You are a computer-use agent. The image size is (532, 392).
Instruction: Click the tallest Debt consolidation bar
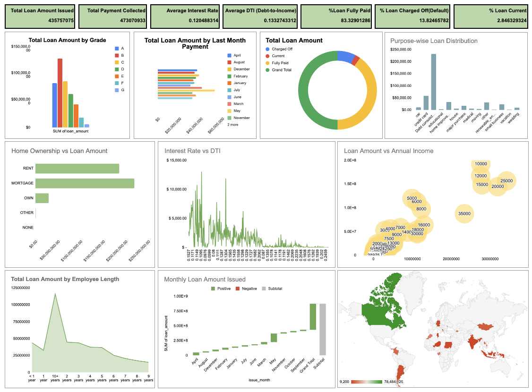click(x=433, y=82)
